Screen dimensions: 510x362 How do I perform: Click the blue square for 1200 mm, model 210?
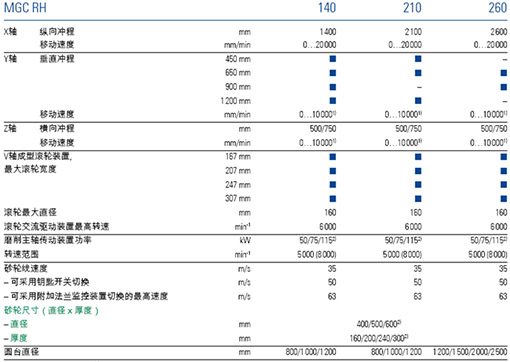[x=418, y=101]
